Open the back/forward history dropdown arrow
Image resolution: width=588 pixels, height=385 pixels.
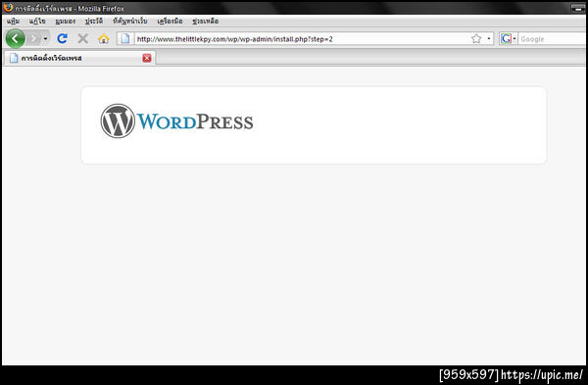point(45,38)
